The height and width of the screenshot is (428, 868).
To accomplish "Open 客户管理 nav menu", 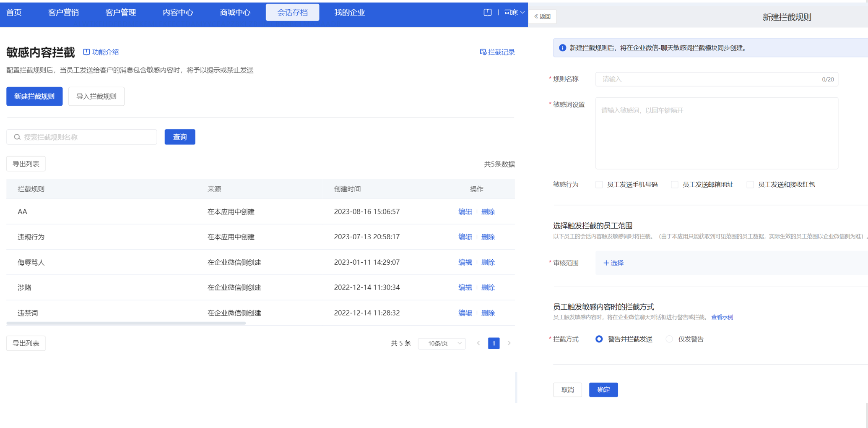I will (121, 13).
